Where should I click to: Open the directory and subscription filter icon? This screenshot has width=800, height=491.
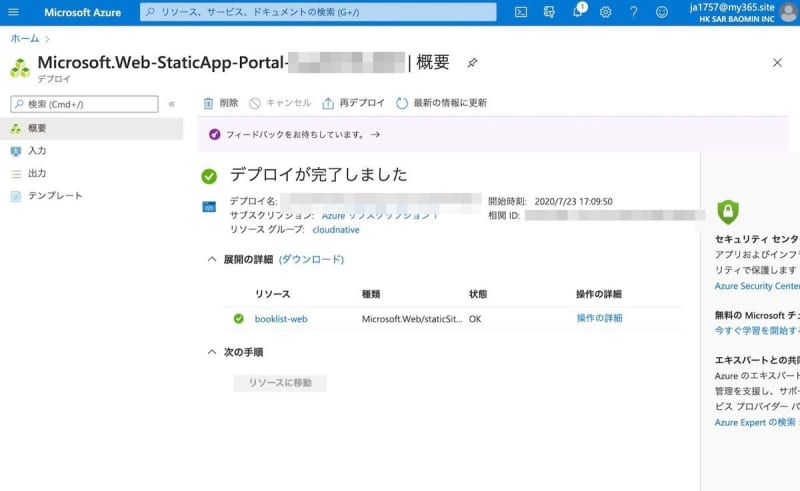[549, 12]
